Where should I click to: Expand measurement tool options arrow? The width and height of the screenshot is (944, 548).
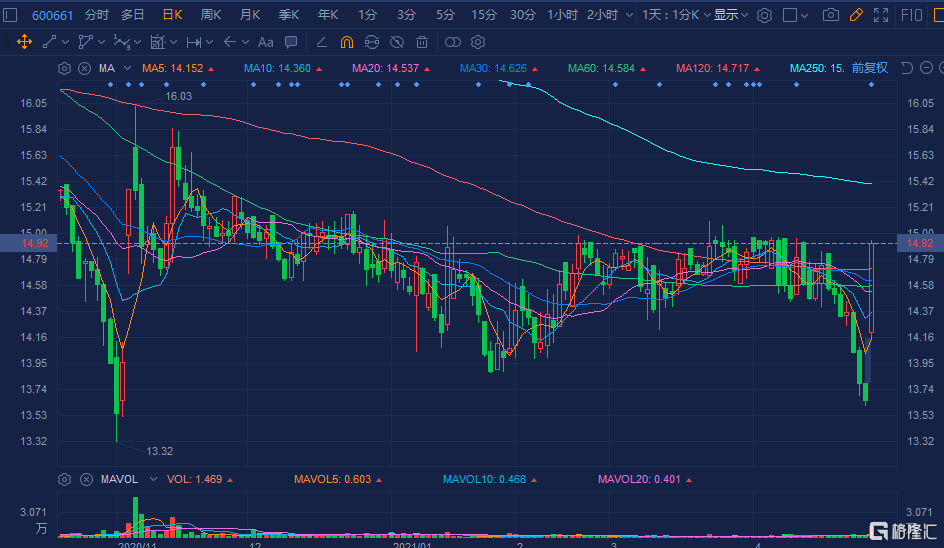click(173, 42)
